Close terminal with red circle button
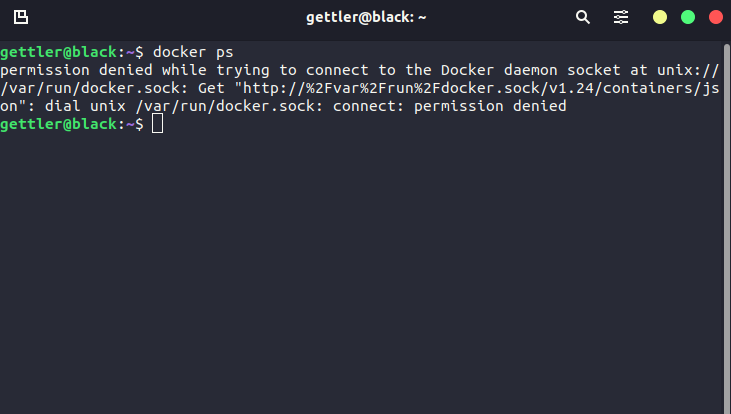The height and width of the screenshot is (414, 731). [716, 17]
